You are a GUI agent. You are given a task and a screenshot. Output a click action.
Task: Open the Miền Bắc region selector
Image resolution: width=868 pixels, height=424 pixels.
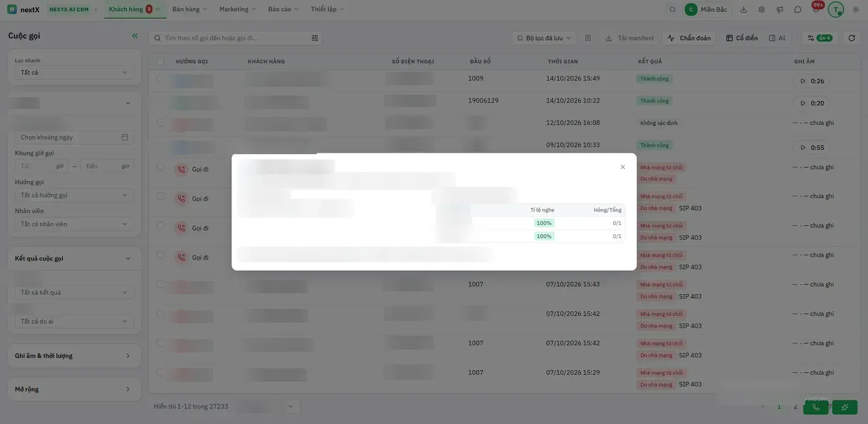[708, 9]
